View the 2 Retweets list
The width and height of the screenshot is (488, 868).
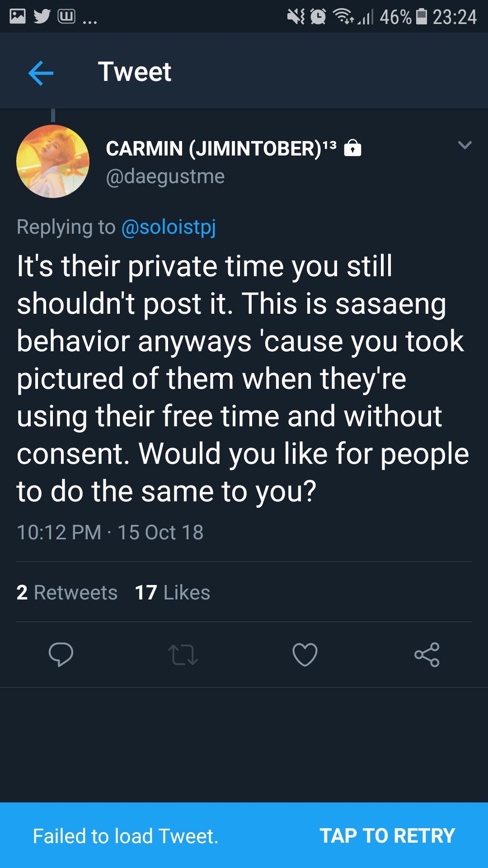(67, 592)
